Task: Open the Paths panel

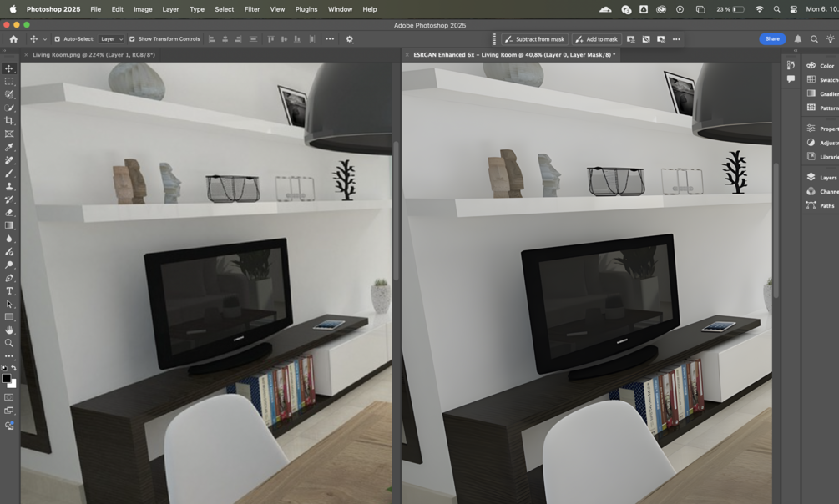Action: (x=821, y=205)
